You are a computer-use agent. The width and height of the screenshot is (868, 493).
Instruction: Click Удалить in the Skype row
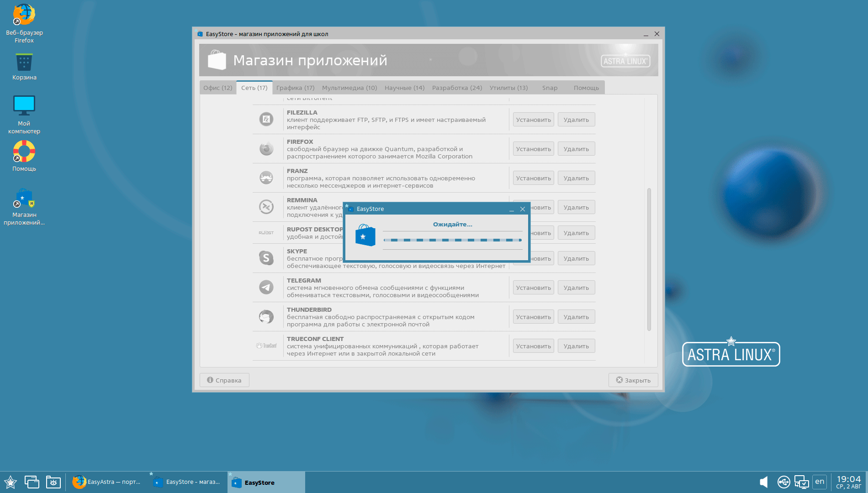click(x=577, y=258)
